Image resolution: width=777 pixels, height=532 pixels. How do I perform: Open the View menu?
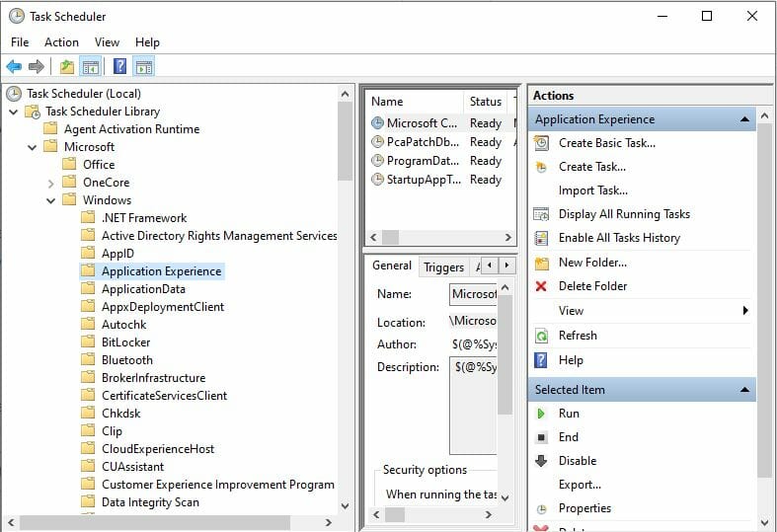pos(107,42)
